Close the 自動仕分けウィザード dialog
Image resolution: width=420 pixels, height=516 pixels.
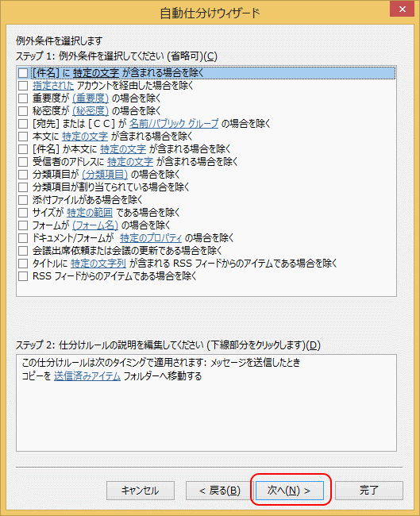(402, 9)
